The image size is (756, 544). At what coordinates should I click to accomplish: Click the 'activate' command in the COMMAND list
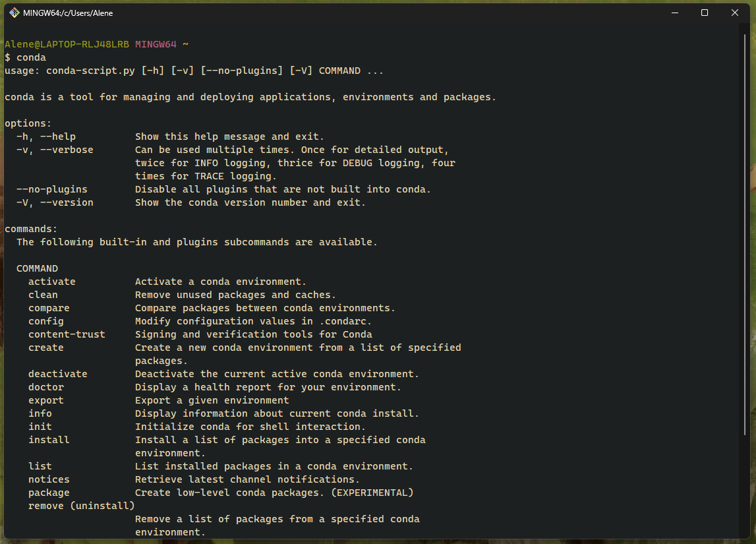(51, 281)
